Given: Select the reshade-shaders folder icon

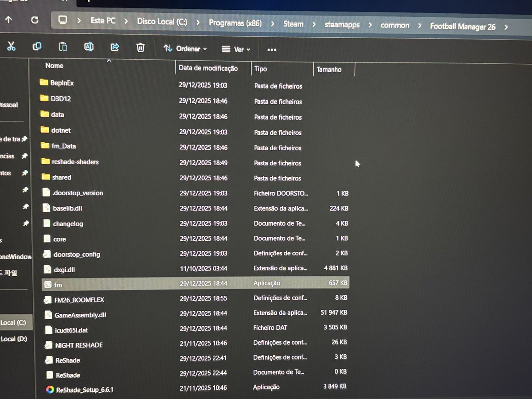Looking at the screenshot, I should pos(45,161).
